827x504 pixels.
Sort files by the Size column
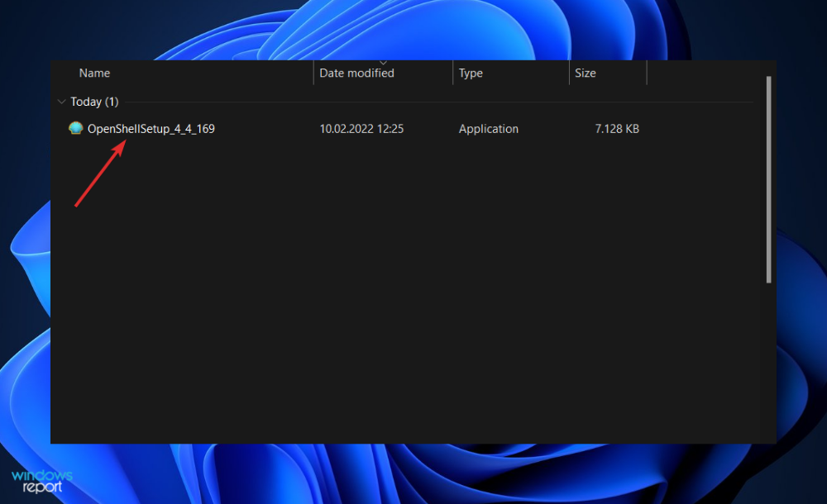point(585,73)
